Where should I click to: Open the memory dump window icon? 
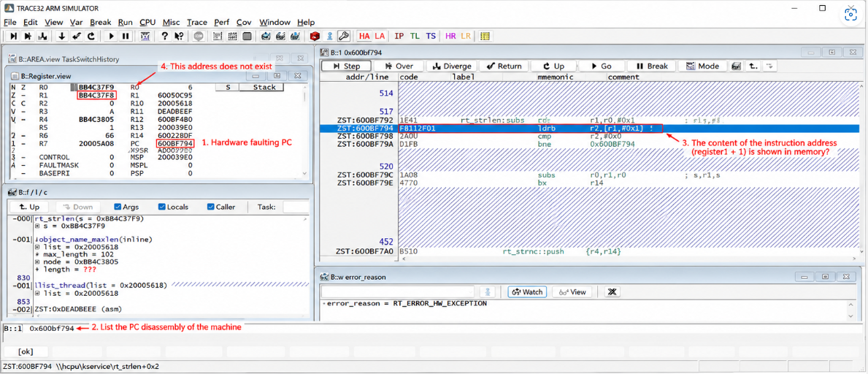coord(232,36)
